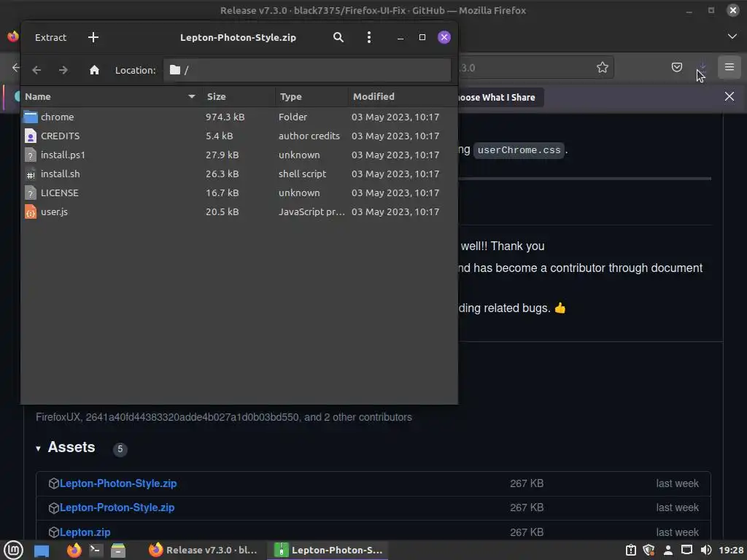747x560 pixels.
Task: Click the 'author credits' type text
Action: 309,136
